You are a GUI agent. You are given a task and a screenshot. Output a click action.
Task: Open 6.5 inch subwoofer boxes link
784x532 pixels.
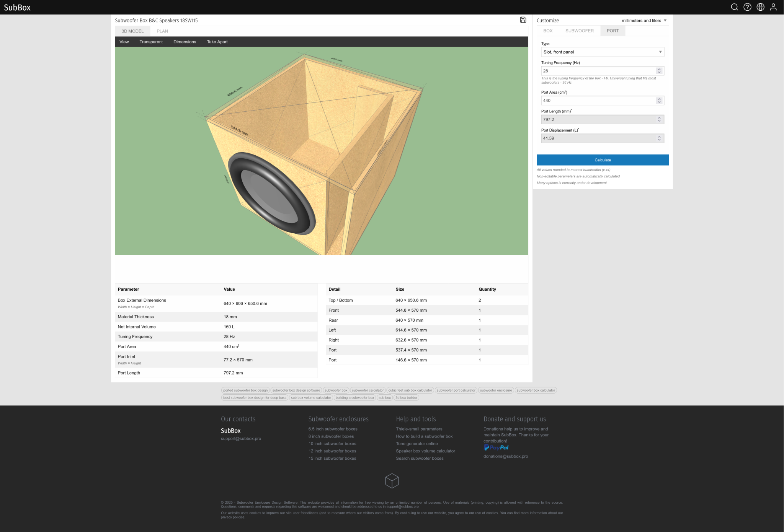(333, 429)
